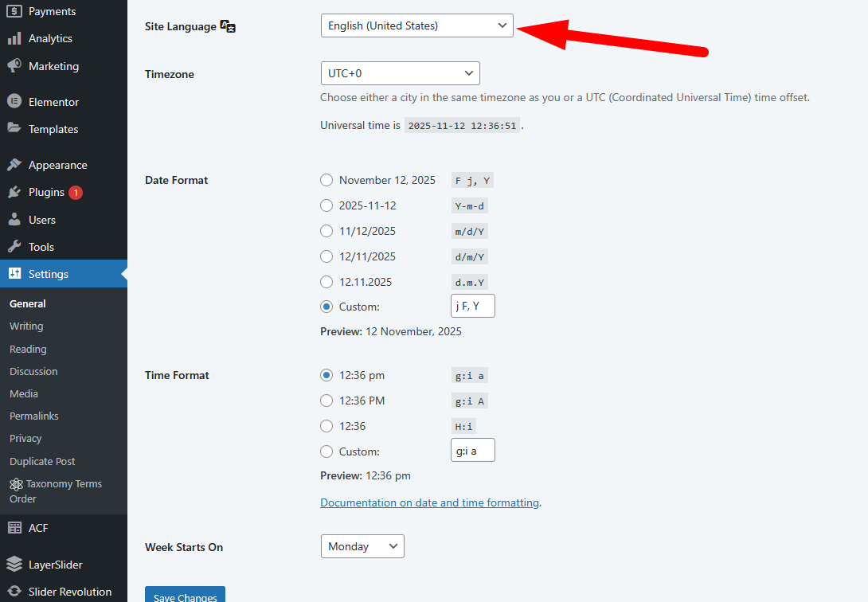Screen dimensions: 868x602
Task: Click the Plugins plug icon
Action: (x=14, y=192)
